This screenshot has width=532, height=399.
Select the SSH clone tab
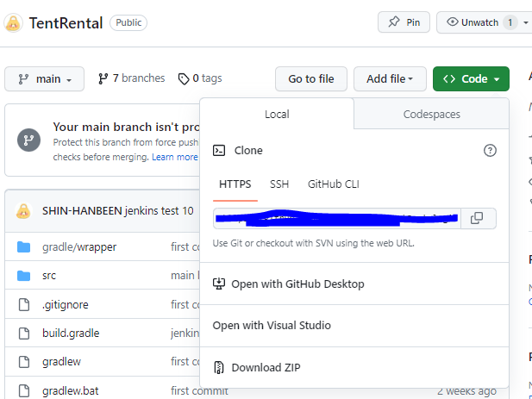click(x=279, y=184)
